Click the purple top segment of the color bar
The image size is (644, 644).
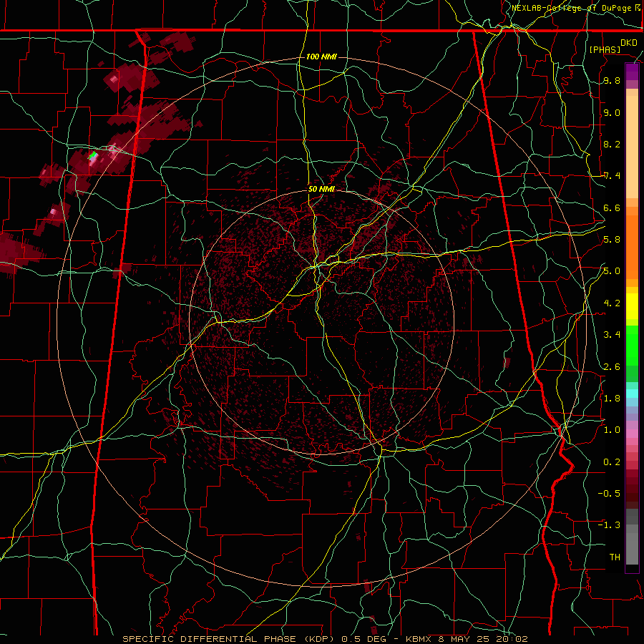(x=632, y=72)
